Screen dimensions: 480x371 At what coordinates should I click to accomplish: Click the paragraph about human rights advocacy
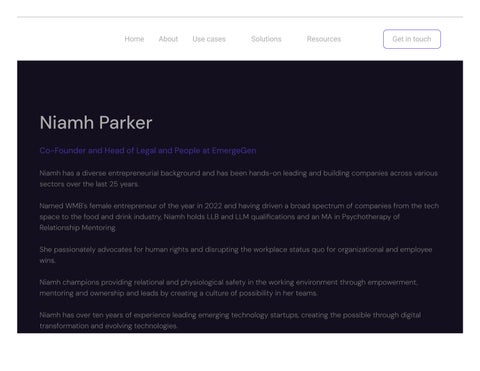(236, 255)
